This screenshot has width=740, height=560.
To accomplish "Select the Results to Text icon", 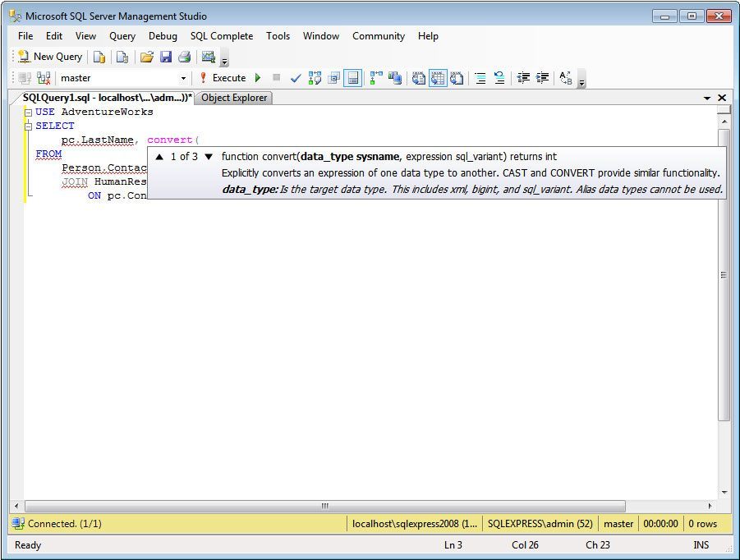I will (417, 78).
